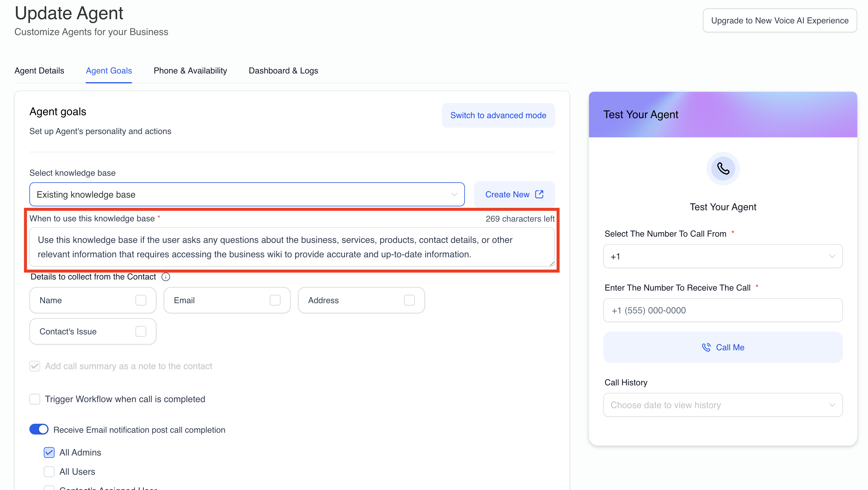The height and width of the screenshot is (490, 868).
Task: Select the Contact's Issue checkbox
Action: (x=141, y=331)
